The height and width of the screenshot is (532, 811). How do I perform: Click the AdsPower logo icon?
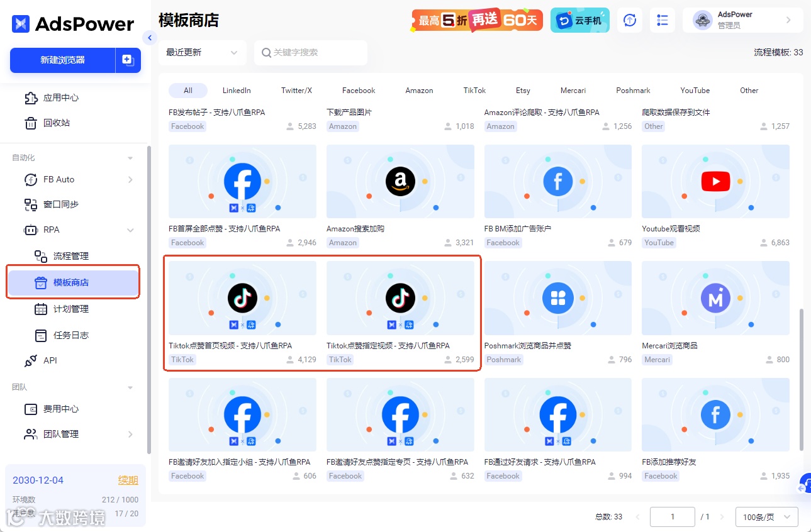(21, 24)
